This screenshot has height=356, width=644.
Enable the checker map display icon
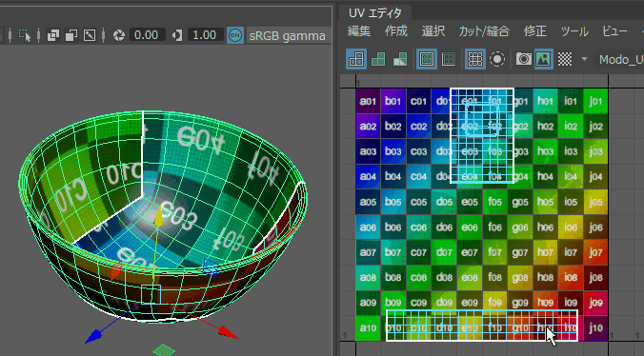565,59
